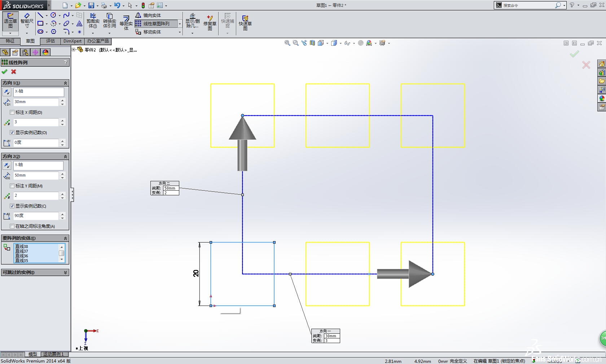Click the Mirror Entities (镜向实体) tool
Viewport: 606px width, 364px height.
(x=148, y=15)
